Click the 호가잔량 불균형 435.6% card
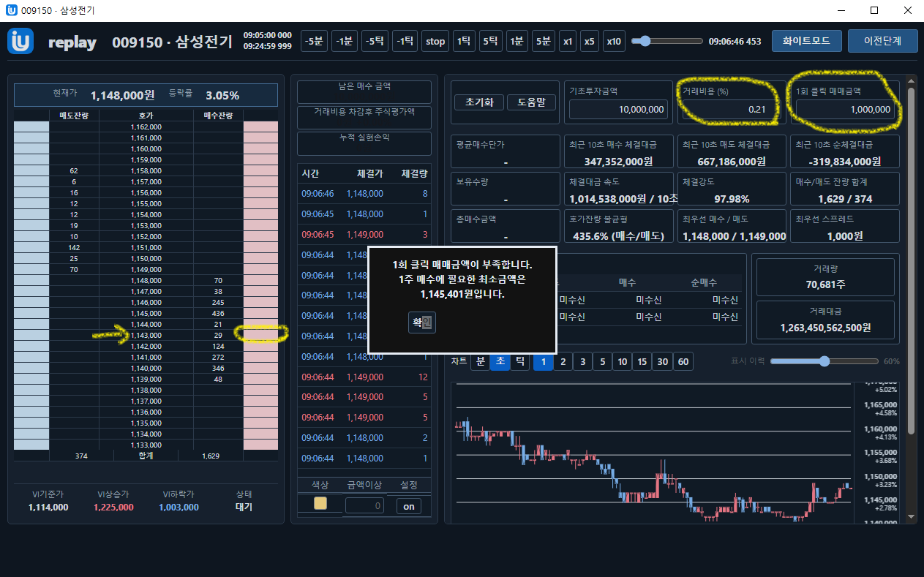This screenshot has width=924, height=577. [618, 227]
